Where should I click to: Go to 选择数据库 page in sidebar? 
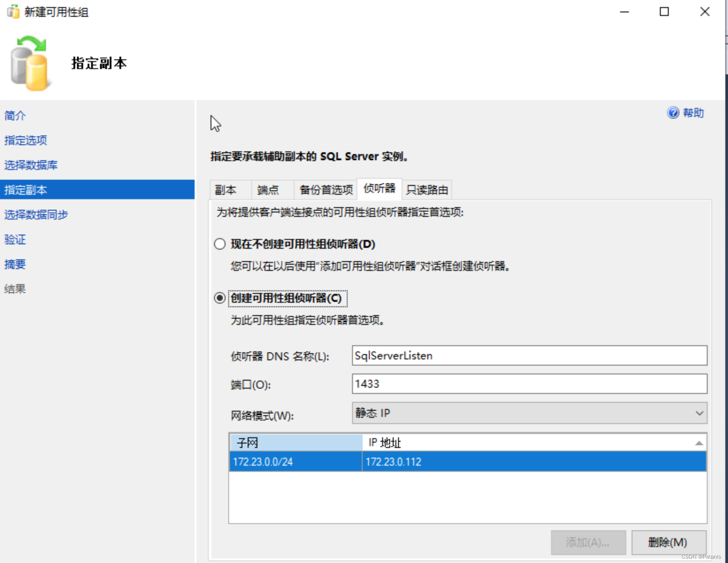coord(31,165)
